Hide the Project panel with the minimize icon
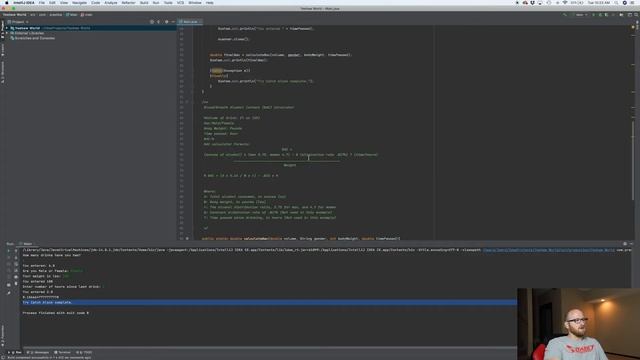 point(173,22)
